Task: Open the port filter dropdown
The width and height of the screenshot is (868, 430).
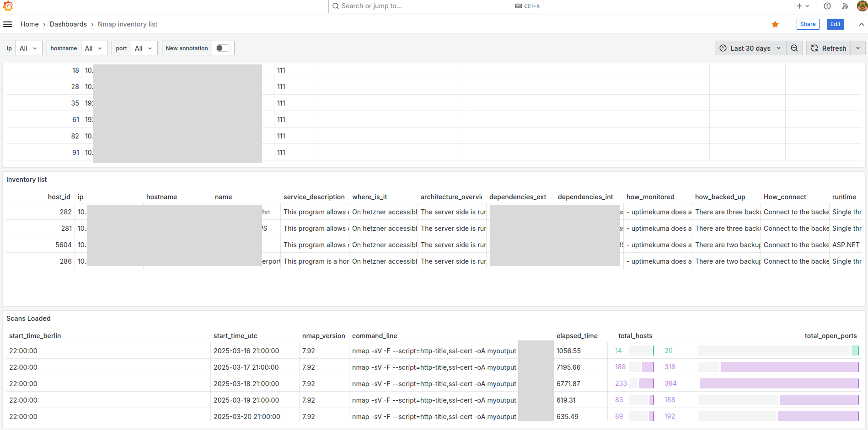Action: click(144, 48)
